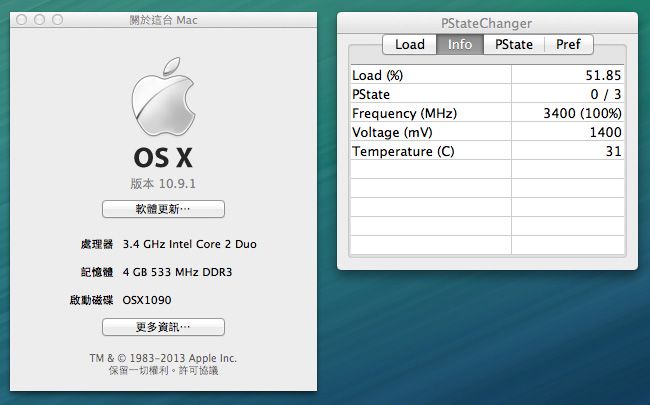This screenshot has height=405, width=650.
Task: Click the 版本 10.9.1 version text
Action: coord(163,183)
